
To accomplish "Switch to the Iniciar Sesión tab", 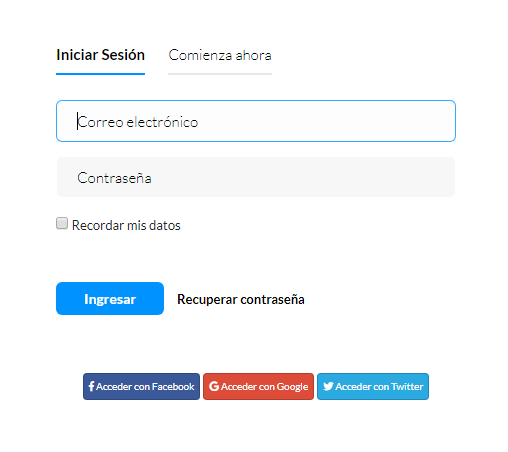I will (100, 55).
